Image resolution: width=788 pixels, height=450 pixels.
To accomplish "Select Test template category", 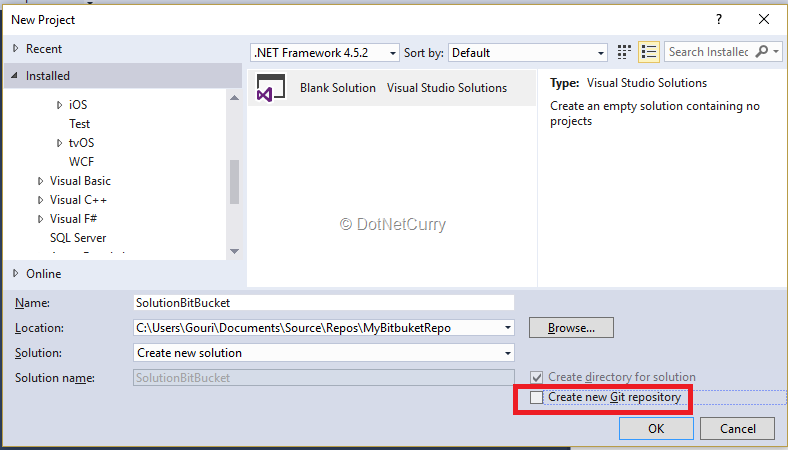I will (79, 124).
